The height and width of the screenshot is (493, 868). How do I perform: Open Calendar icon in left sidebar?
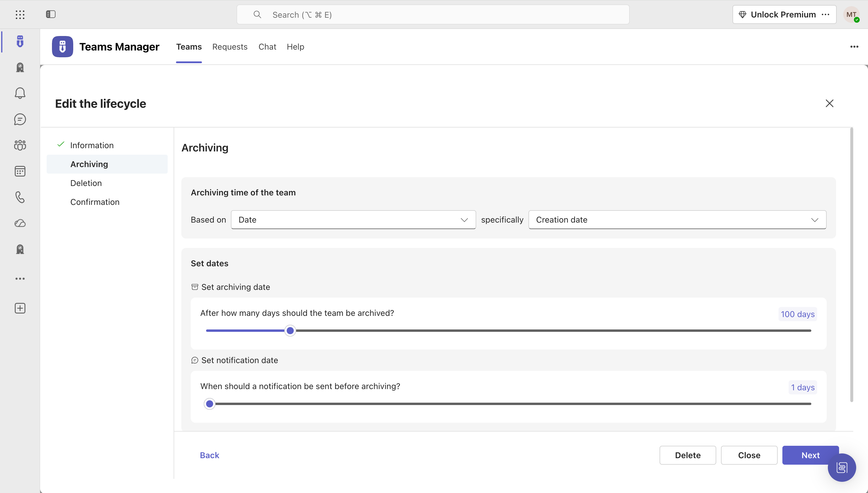[x=20, y=171]
